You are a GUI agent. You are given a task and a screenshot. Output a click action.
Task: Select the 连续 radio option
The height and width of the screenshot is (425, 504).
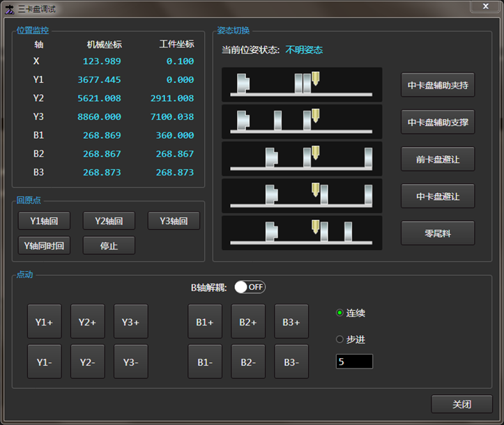click(340, 313)
